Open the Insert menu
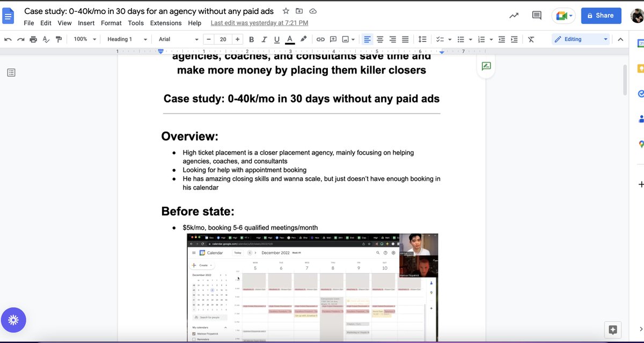Screen dimensions: 644x343 (86, 23)
